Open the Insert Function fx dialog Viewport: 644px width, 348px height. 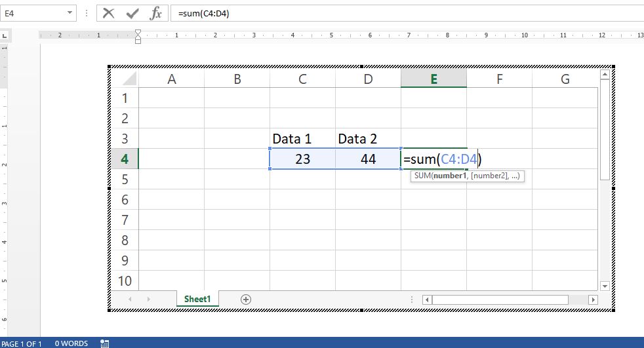155,14
